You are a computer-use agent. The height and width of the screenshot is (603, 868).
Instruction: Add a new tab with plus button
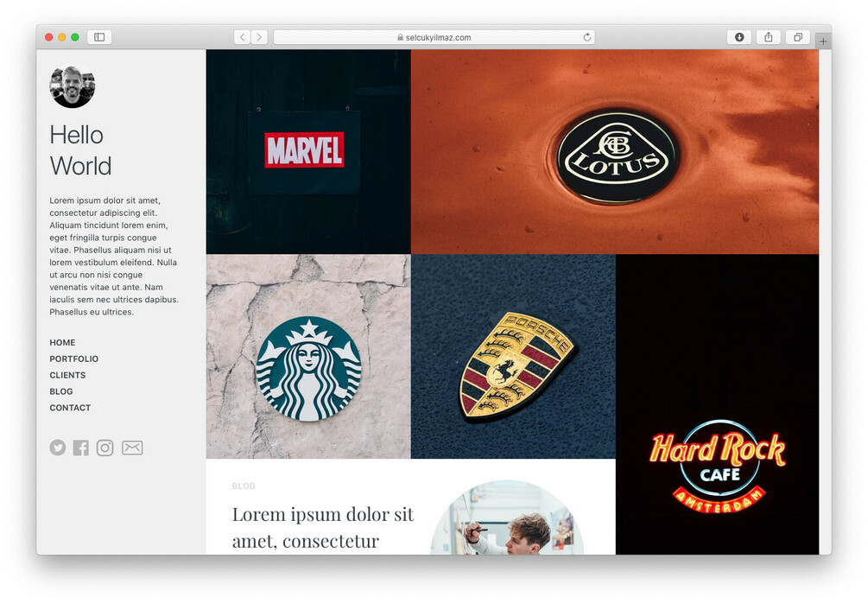click(823, 41)
